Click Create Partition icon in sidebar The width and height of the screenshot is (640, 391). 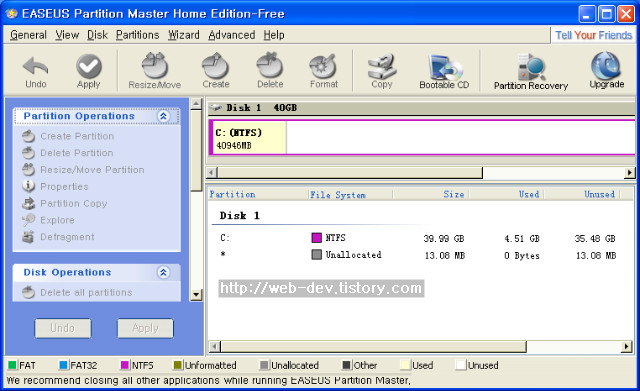coord(29,136)
